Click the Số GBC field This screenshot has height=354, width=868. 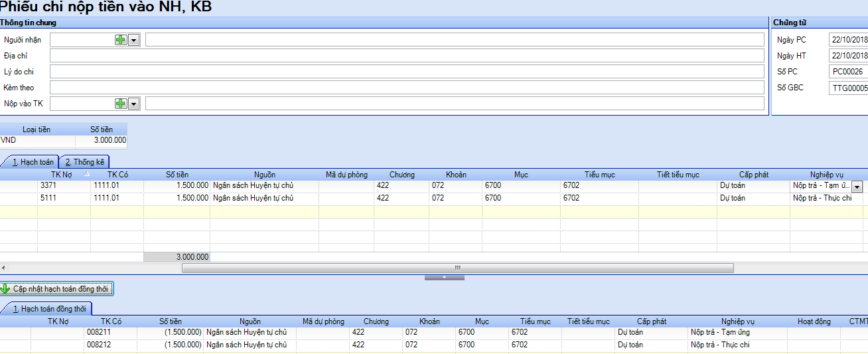(x=849, y=88)
